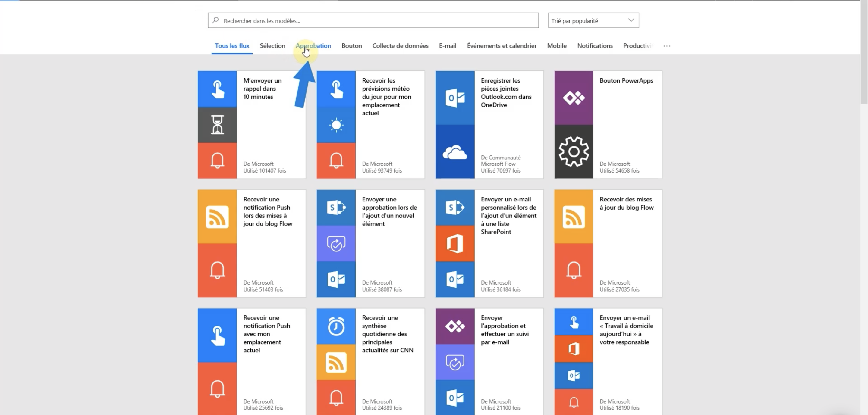Click the Utilisé 18190 fois text
868x415 pixels.
coord(619,407)
